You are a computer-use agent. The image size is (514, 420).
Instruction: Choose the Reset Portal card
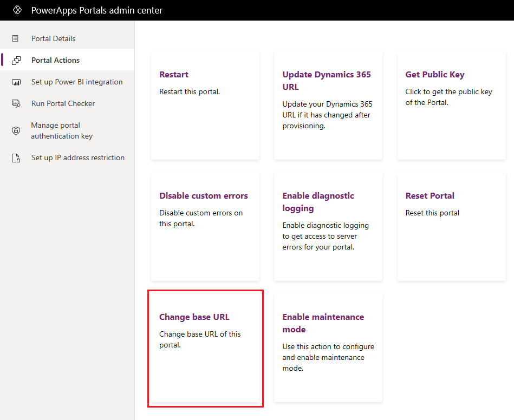[451, 227]
